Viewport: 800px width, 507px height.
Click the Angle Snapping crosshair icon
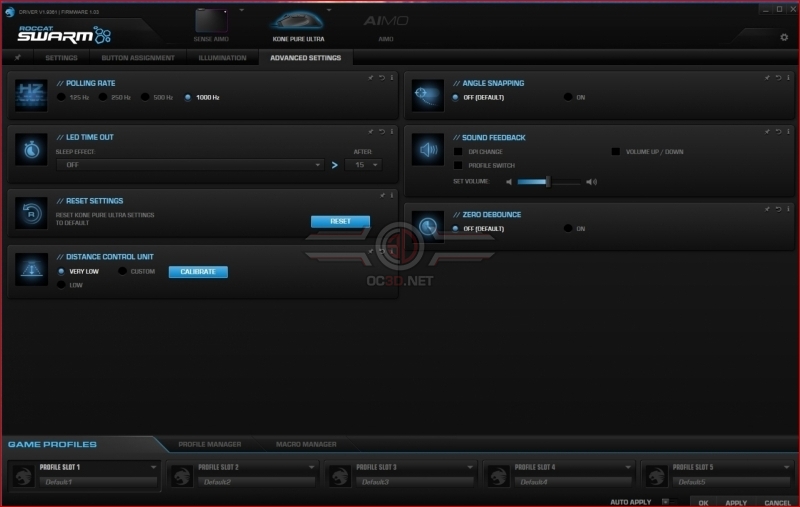428,95
